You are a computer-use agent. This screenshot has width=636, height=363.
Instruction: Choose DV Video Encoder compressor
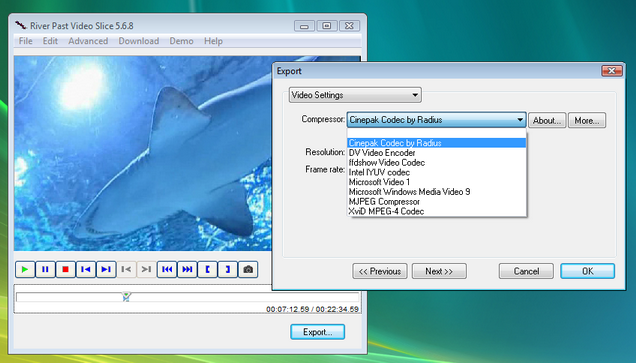pos(437,153)
